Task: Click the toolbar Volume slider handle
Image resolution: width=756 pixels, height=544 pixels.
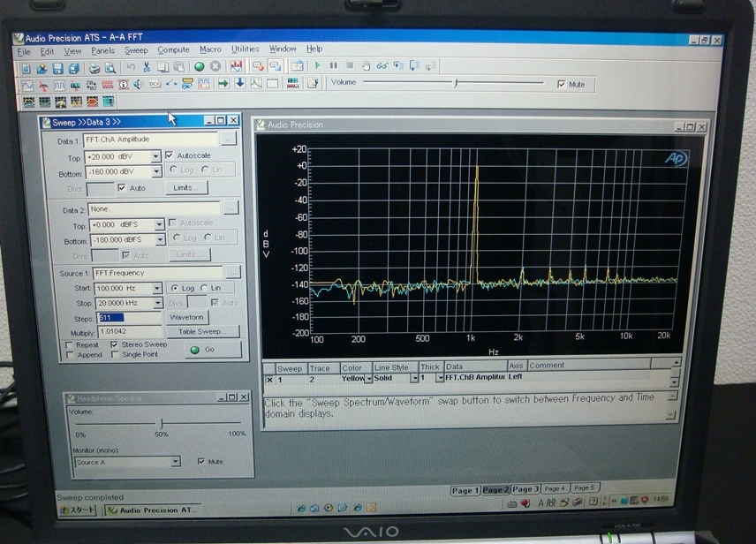Action: (x=456, y=83)
